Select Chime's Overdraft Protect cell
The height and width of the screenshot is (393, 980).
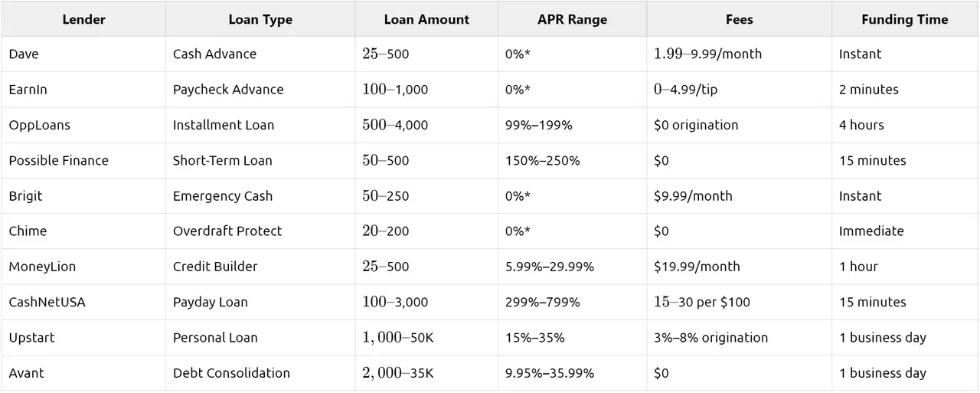[x=260, y=231]
